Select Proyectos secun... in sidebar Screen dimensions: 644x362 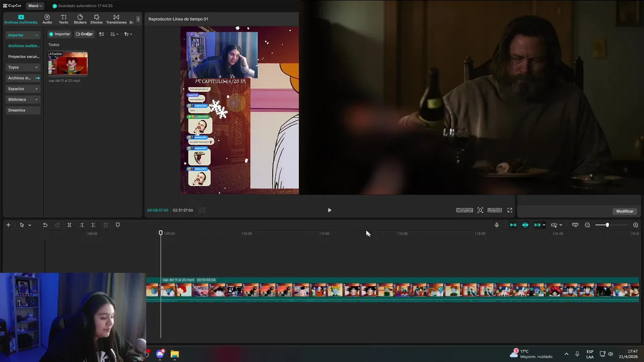click(23, 56)
